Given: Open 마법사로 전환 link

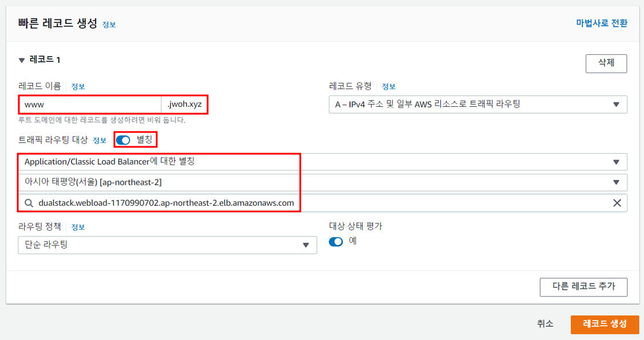Looking at the screenshot, I should click(x=601, y=23).
